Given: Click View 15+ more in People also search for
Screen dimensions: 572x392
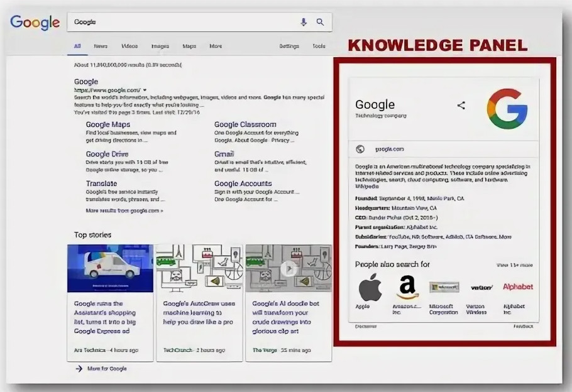Looking at the screenshot, I should [x=514, y=265].
